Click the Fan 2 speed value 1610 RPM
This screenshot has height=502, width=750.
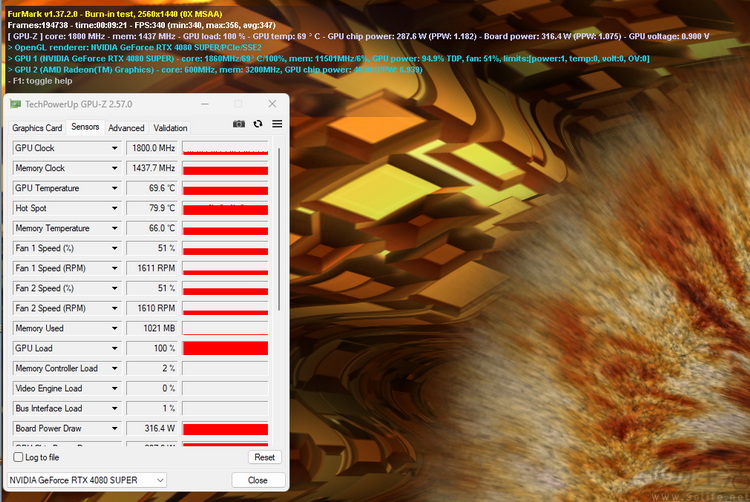pyautogui.click(x=152, y=308)
